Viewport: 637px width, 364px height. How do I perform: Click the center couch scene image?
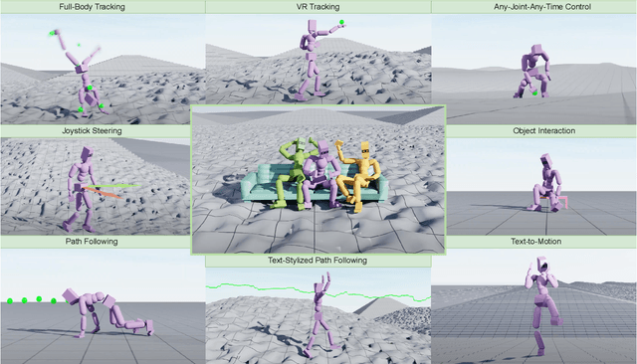(x=318, y=180)
